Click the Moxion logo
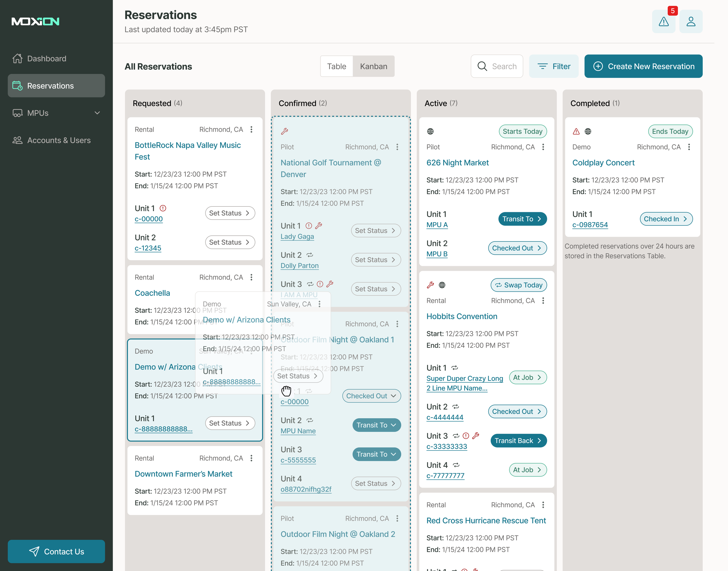This screenshot has height=571, width=728. coord(36,22)
